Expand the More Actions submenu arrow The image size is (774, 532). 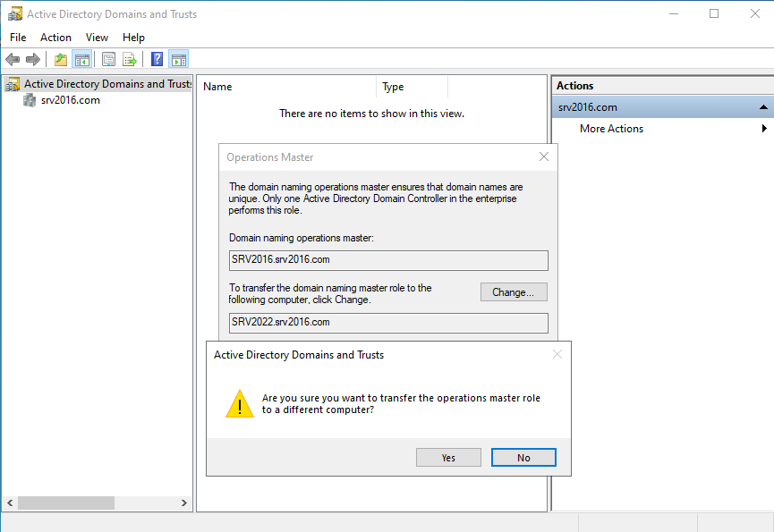click(x=764, y=129)
